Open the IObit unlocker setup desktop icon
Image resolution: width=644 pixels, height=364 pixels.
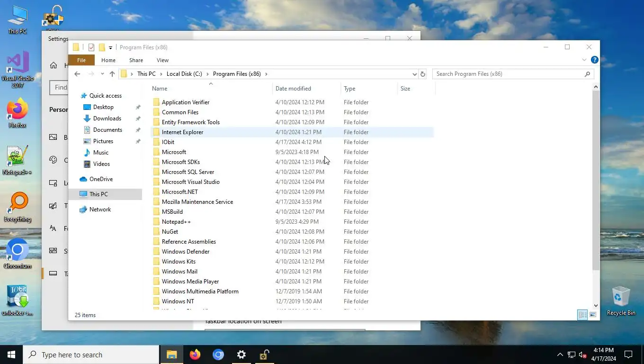18,300
